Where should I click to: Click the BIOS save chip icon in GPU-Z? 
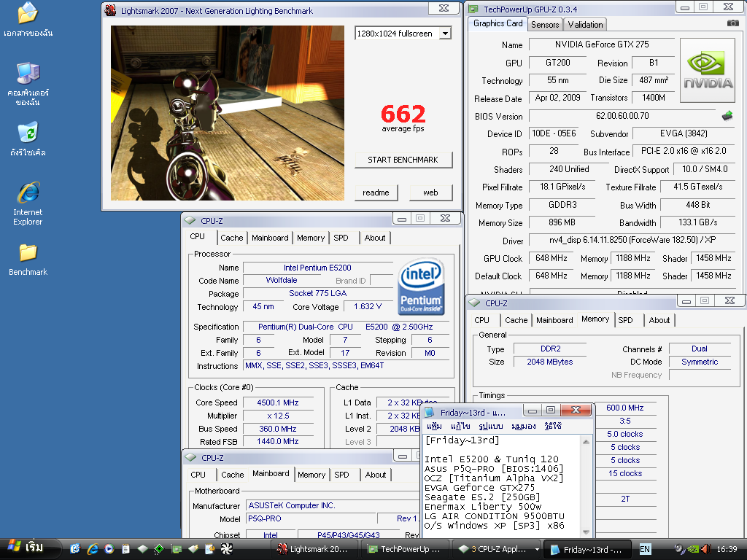click(x=727, y=116)
